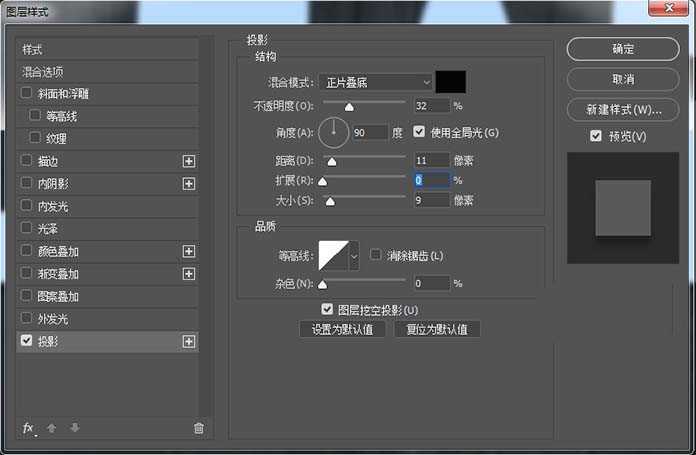Viewport: 696px width, 455px height.
Task: Click the 距离 distance slider handle
Action: (x=332, y=162)
